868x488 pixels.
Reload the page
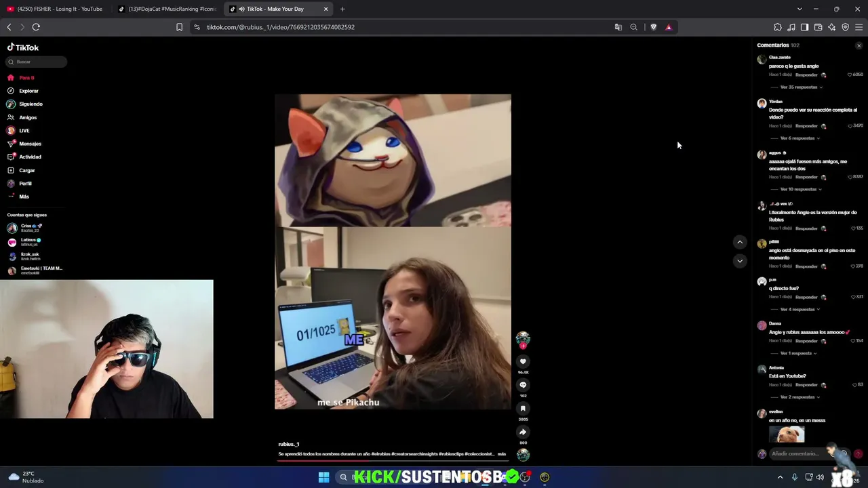point(36,27)
